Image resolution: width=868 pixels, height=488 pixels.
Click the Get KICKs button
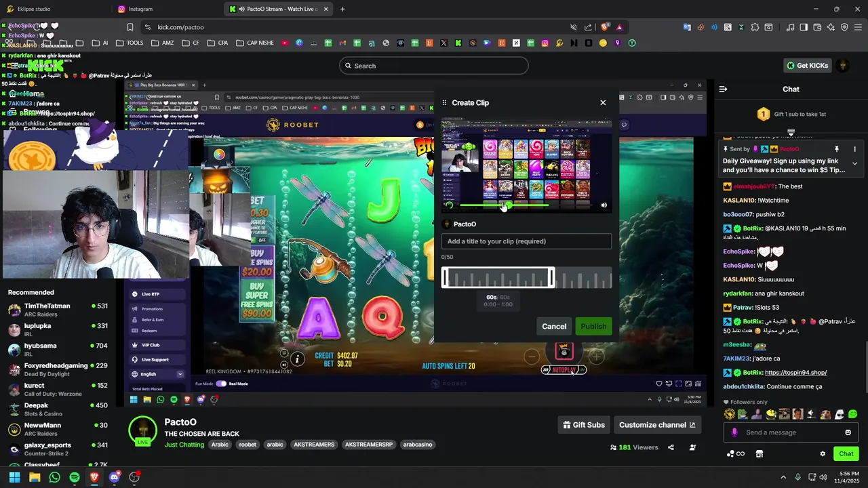(807, 66)
